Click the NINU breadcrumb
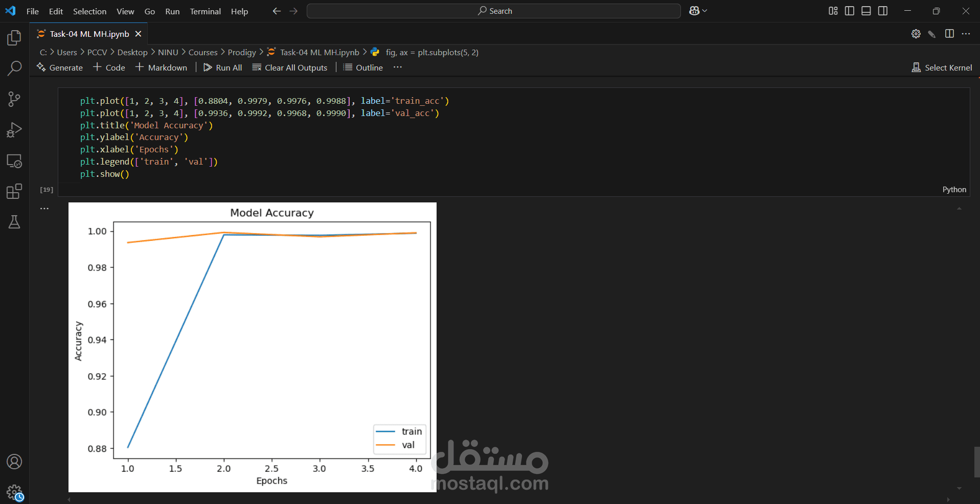The height and width of the screenshot is (504, 980). point(168,52)
